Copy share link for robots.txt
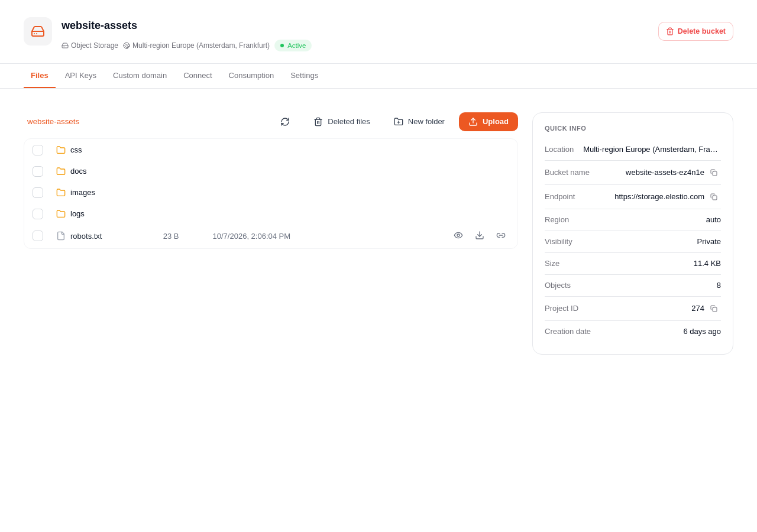Image resolution: width=757 pixels, height=532 pixels. [x=501, y=235]
